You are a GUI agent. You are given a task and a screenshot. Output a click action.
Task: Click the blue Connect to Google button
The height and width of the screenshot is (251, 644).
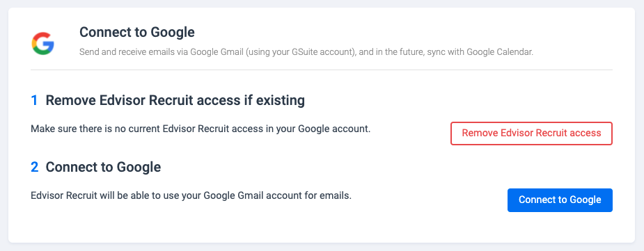click(560, 200)
